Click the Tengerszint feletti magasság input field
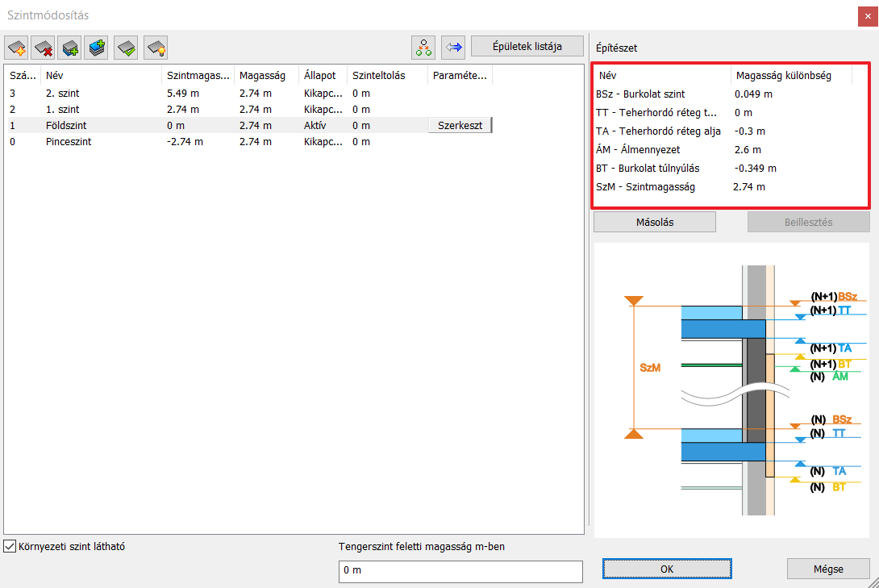This screenshot has height=588, width=879. pyautogui.click(x=460, y=571)
